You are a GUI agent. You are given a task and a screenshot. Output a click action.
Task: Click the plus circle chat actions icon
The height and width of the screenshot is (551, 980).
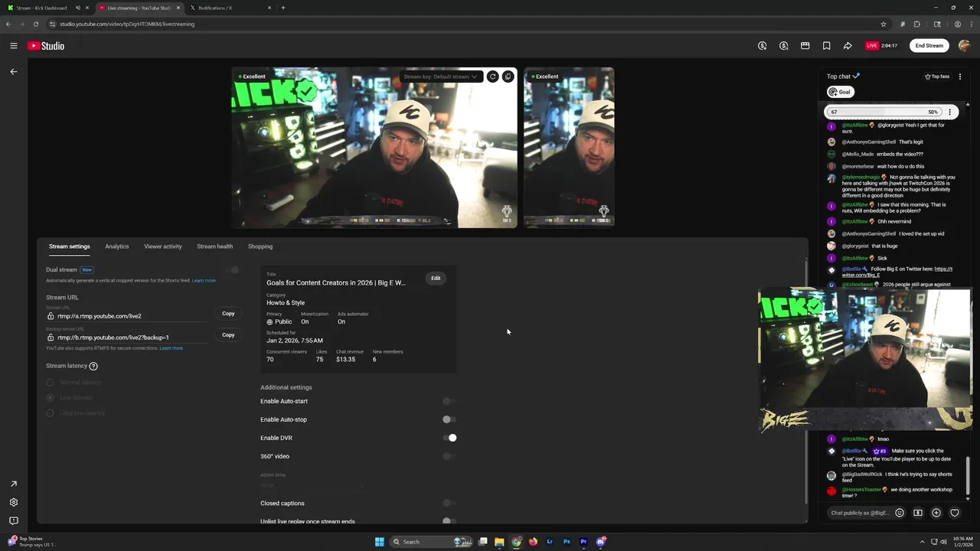point(936,513)
